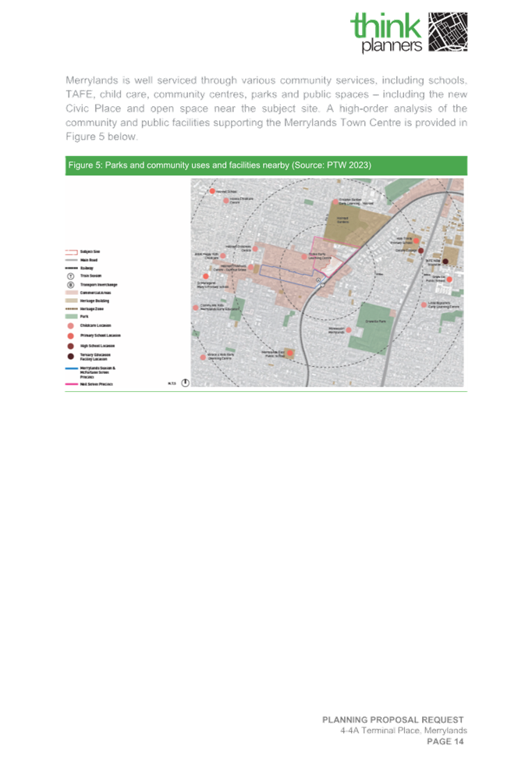532x772 pixels.
Task: Click the 'Heritage Building' legend label
Action: click(x=95, y=301)
